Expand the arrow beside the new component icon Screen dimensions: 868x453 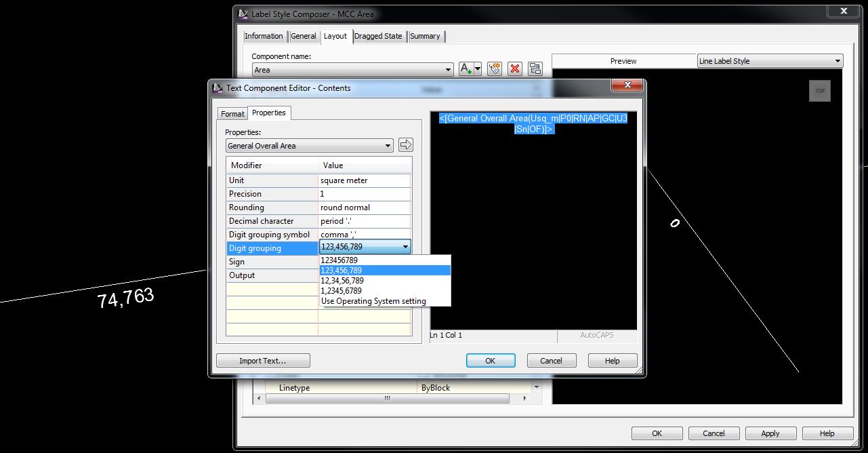point(478,68)
